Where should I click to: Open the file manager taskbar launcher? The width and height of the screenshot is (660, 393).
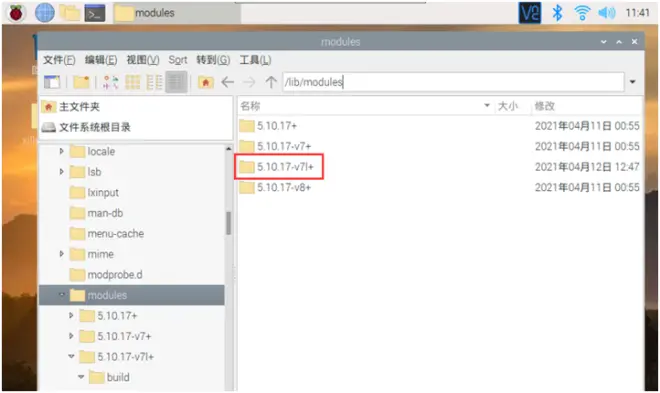69,13
